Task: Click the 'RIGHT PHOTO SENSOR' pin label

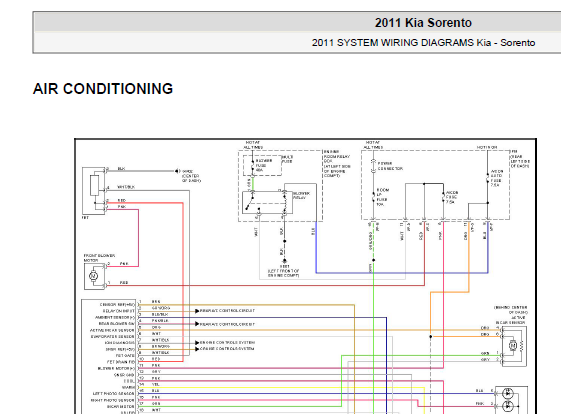Action: (x=113, y=400)
